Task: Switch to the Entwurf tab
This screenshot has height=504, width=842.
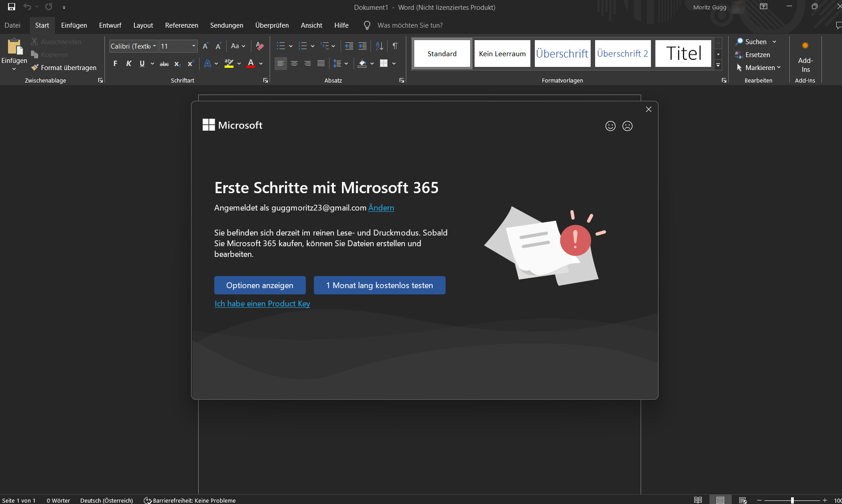Action: [x=110, y=25]
